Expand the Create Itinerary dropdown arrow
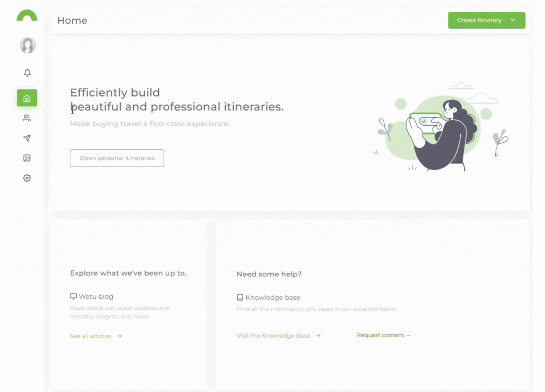 coord(513,20)
